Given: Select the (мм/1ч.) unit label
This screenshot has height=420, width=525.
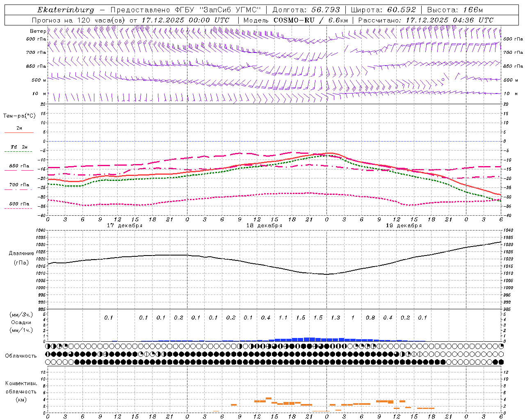Looking at the screenshot, I should click(x=21, y=330).
